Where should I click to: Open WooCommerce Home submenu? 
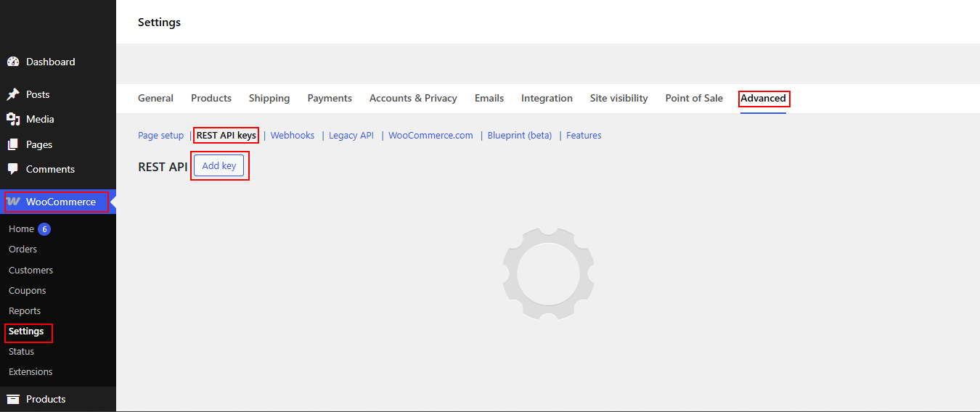pos(21,229)
